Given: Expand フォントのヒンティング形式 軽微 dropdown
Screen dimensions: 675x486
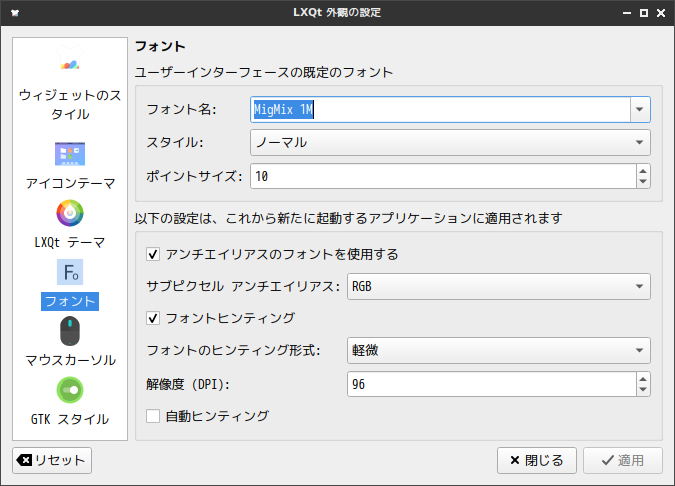Looking at the screenshot, I should pyautogui.click(x=499, y=351).
